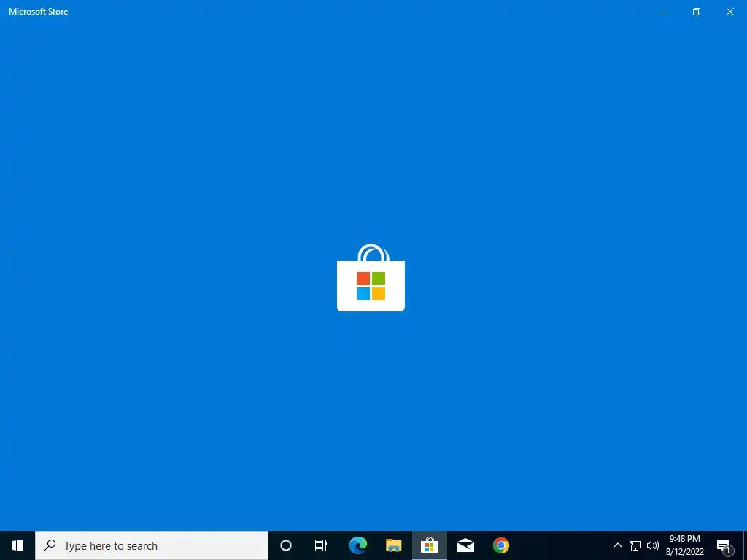The height and width of the screenshot is (560, 747).
Task: Launch Google Chrome from the taskbar
Action: coord(500,545)
